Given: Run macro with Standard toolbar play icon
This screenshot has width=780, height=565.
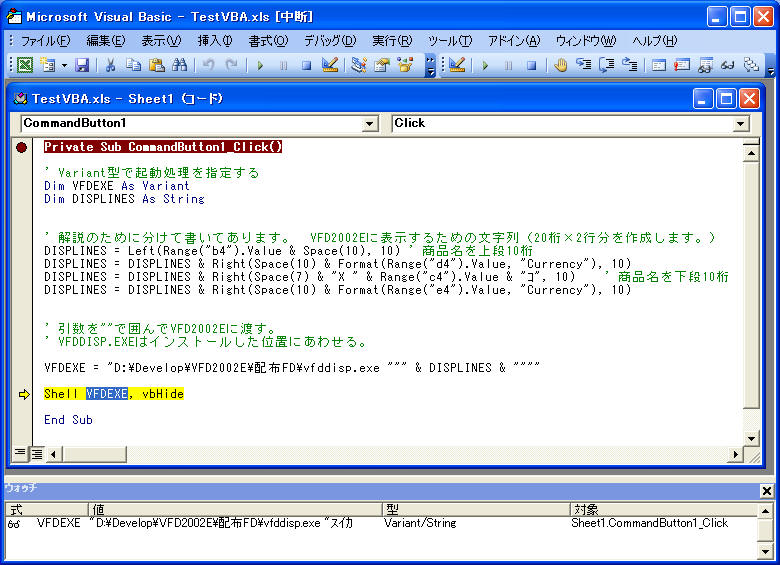Looking at the screenshot, I should pyautogui.click(x=260, y=65).
